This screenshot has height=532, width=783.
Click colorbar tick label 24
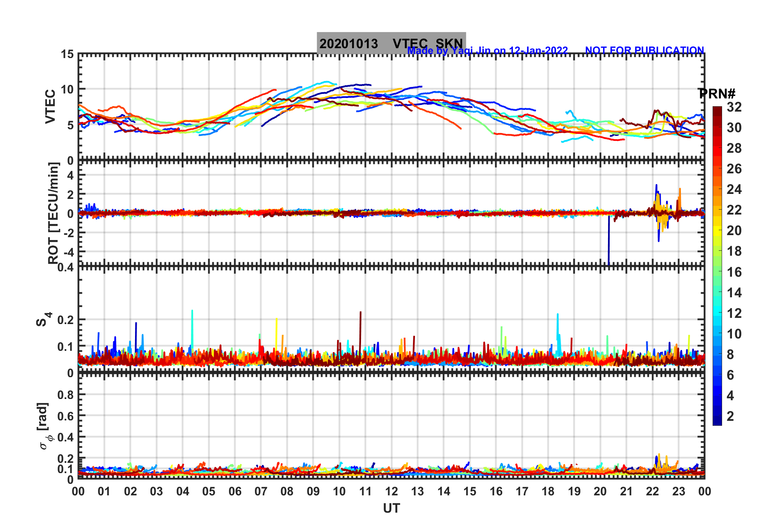pos(734,189)
